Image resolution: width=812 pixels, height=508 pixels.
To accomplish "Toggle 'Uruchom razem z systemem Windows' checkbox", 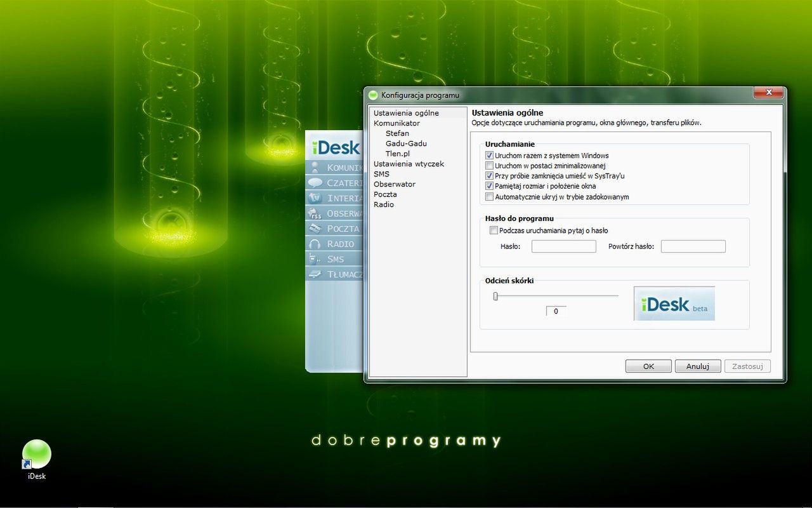I will click(489, 156).
